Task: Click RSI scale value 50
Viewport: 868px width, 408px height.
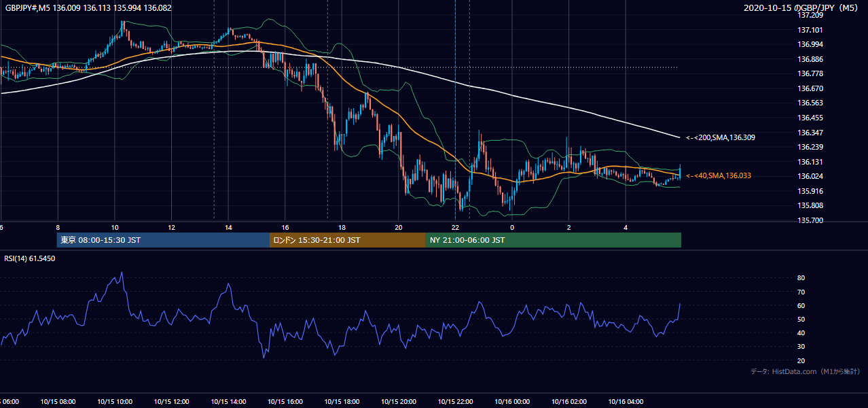Action: [801, 319]
